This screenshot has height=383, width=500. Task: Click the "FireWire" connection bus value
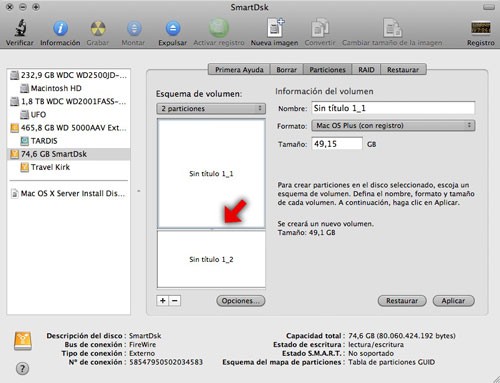point(142,344)
